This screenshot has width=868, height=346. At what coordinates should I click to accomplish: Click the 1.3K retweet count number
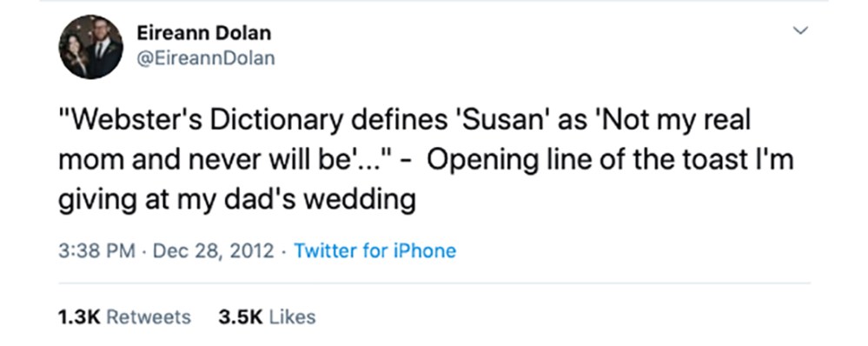coord(79,317)
